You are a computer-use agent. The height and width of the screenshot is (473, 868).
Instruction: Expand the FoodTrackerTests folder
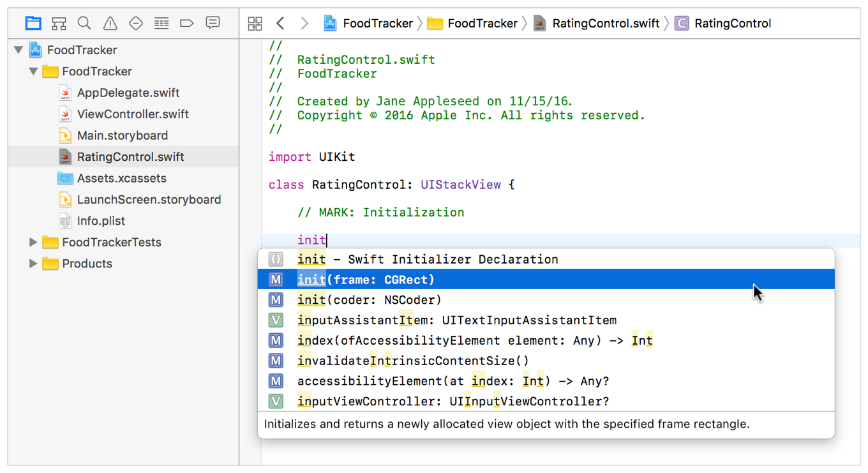pos(33,242)
